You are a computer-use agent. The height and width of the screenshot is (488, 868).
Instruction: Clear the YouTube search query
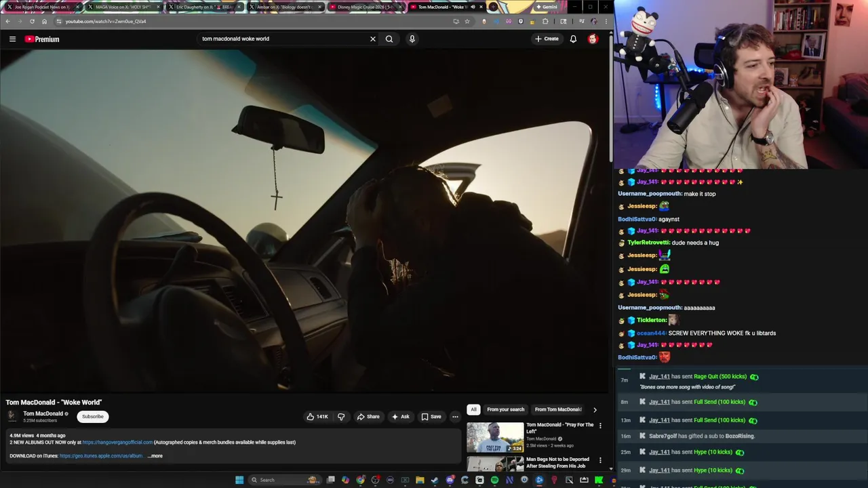372,39
